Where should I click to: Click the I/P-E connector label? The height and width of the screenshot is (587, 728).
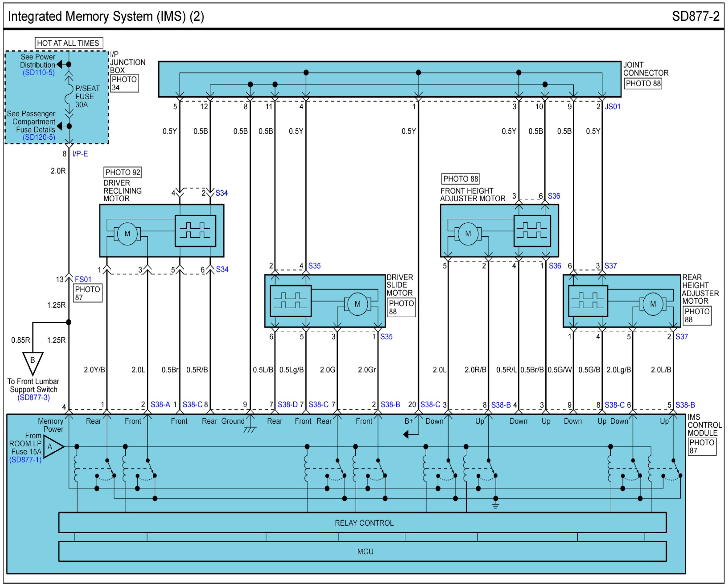pyautogui.click(x=80, y=154)
